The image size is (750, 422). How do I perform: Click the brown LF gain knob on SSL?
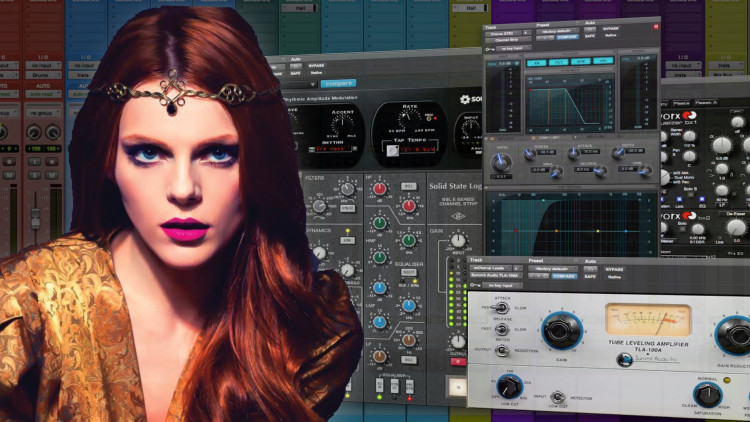[x=380, y=356]
